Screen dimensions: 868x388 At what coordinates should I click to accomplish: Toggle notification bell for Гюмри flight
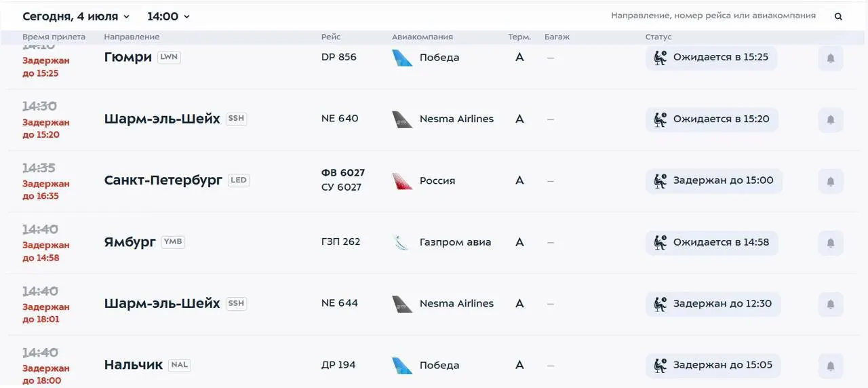point(831,58)
